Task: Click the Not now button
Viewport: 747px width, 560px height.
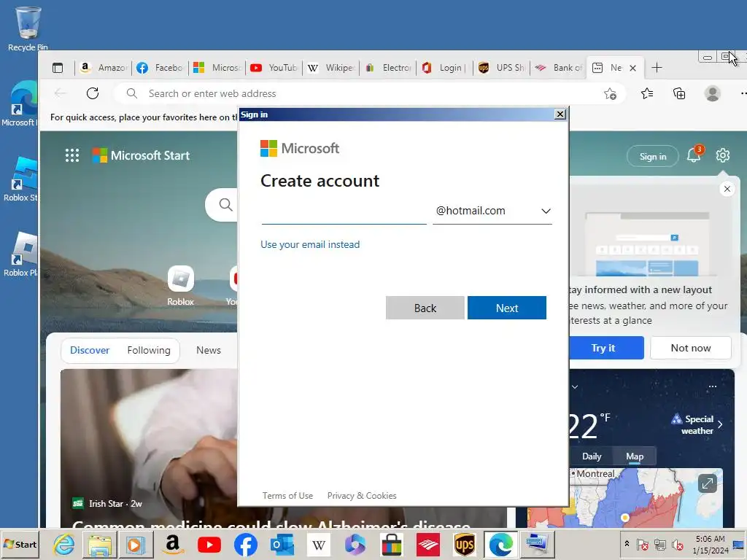Action: coord(691,348)
